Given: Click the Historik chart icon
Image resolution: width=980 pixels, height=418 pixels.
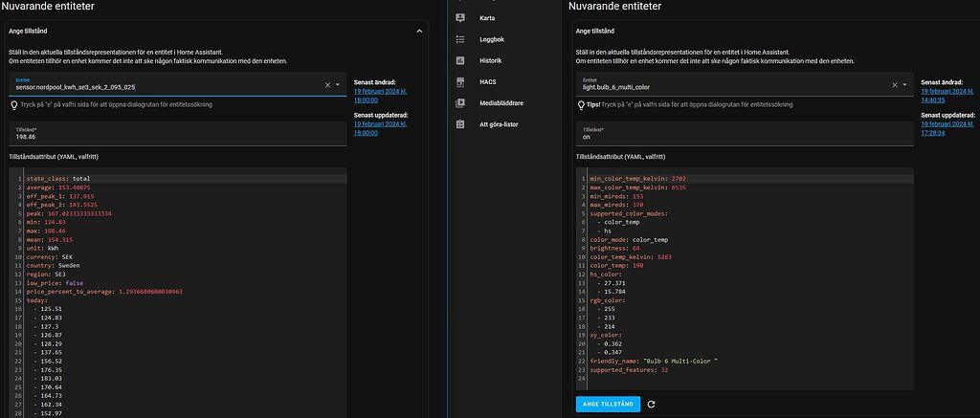Looking at the screenshot, I should click(459, 60).
